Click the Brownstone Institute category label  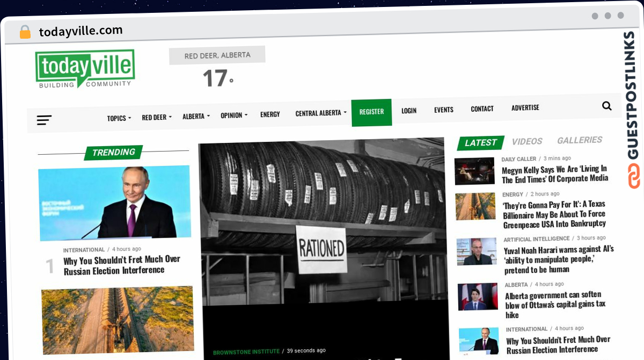pyautogui.click(x=246, y=352)
